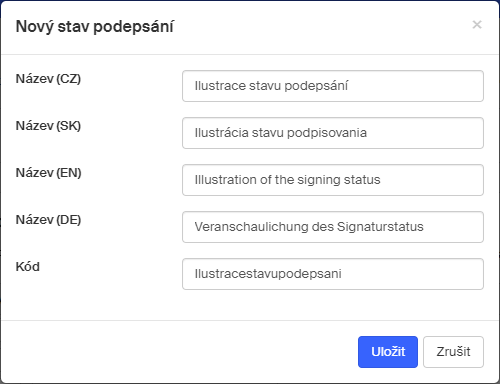Click the word podepsání in Czech name field
This screenshot has width=500, height=384.
pos(316,86)
